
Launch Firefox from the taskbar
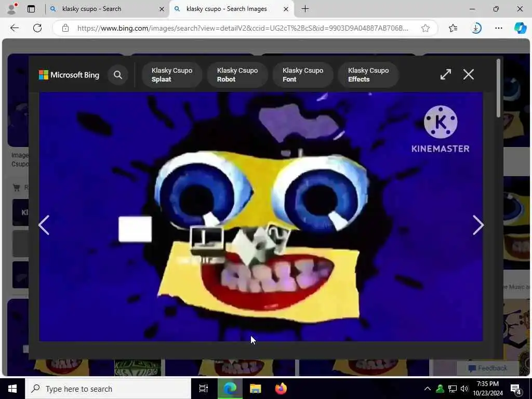[x=281, y=389]
